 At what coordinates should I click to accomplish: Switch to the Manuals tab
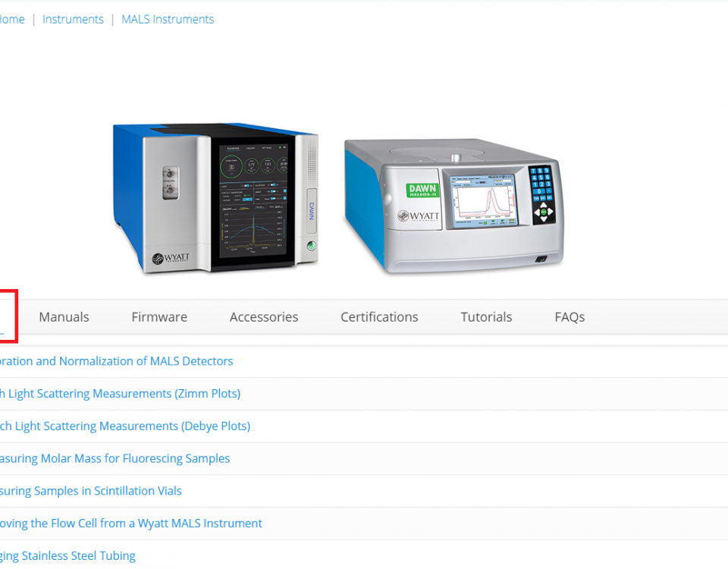(64, 317)
